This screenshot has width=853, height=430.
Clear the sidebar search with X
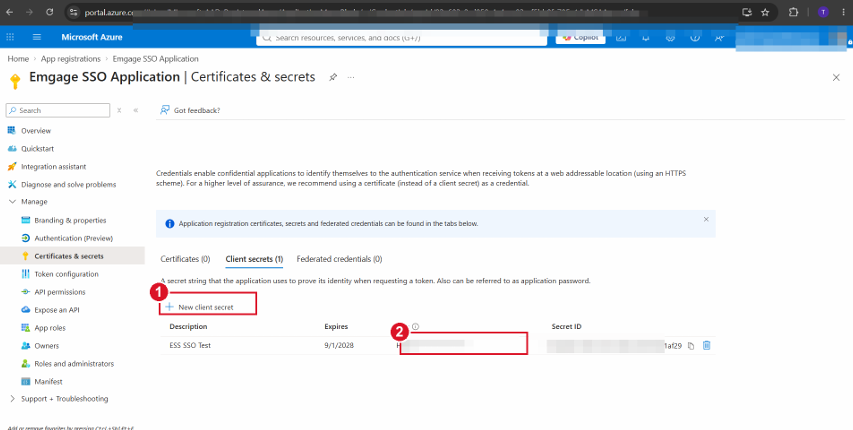[x=119, y=110]
